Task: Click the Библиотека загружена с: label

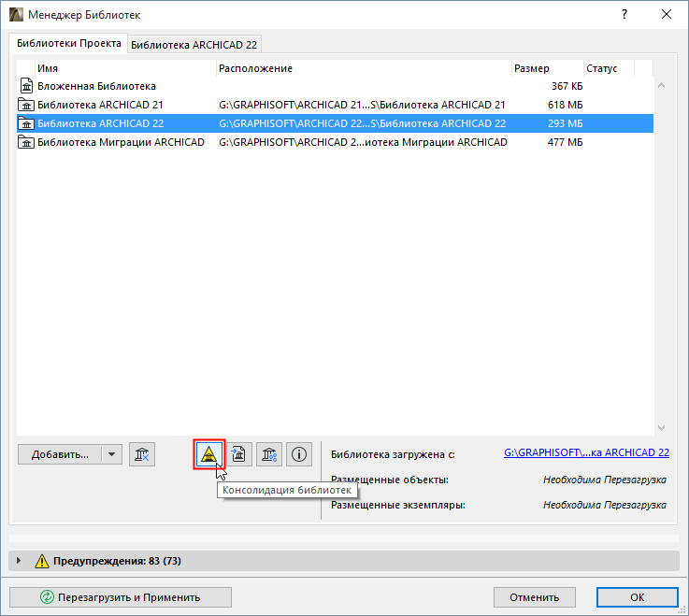Action: tap(393, 454)
